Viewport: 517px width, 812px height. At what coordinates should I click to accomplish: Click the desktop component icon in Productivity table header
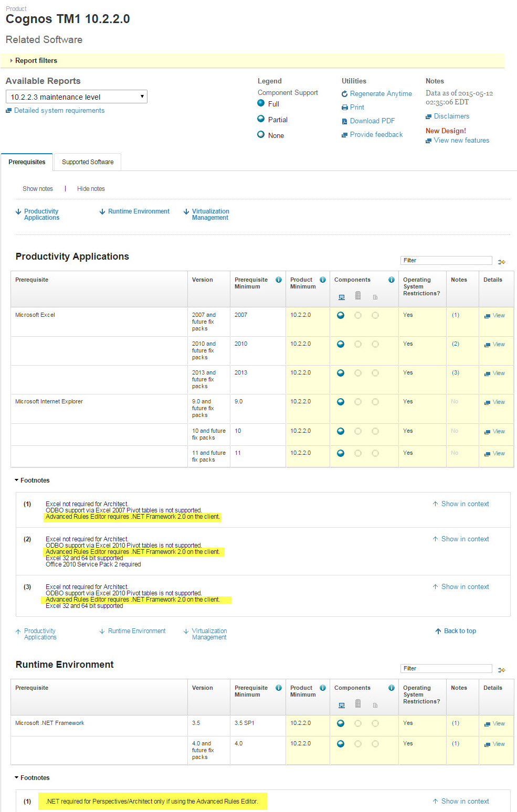pyautogui.click(x=342, y=297)
